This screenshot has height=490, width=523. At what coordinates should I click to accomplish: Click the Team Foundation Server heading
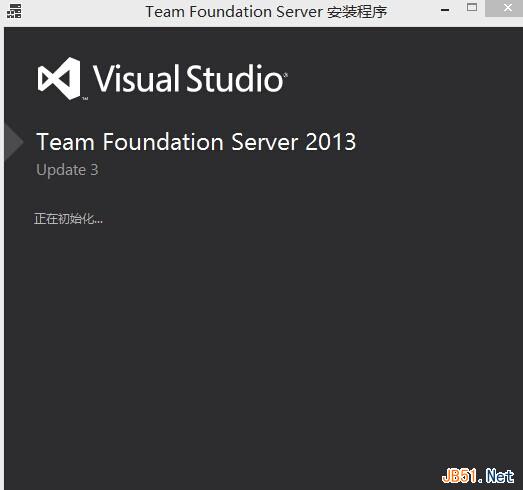[x=167, y=142]
